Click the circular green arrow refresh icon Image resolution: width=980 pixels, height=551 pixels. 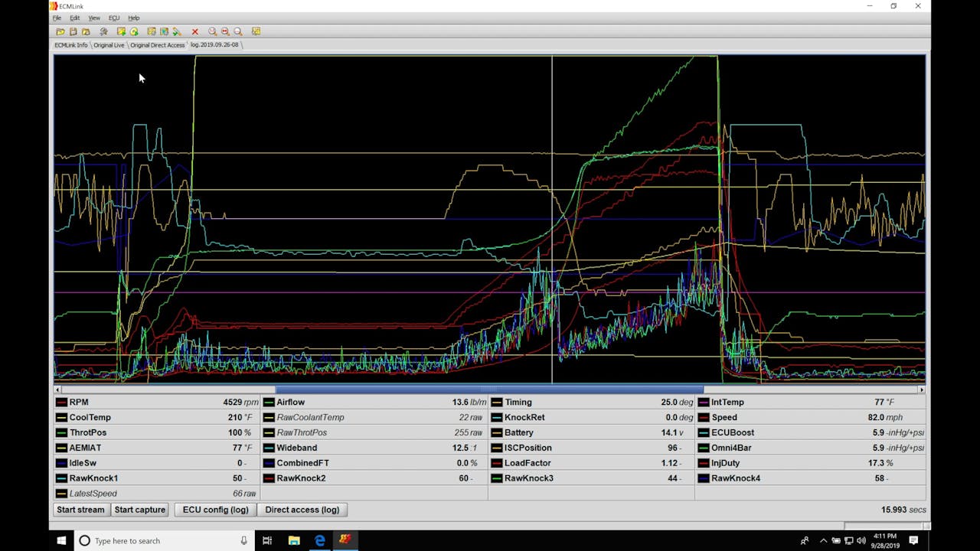click(134, 31)
